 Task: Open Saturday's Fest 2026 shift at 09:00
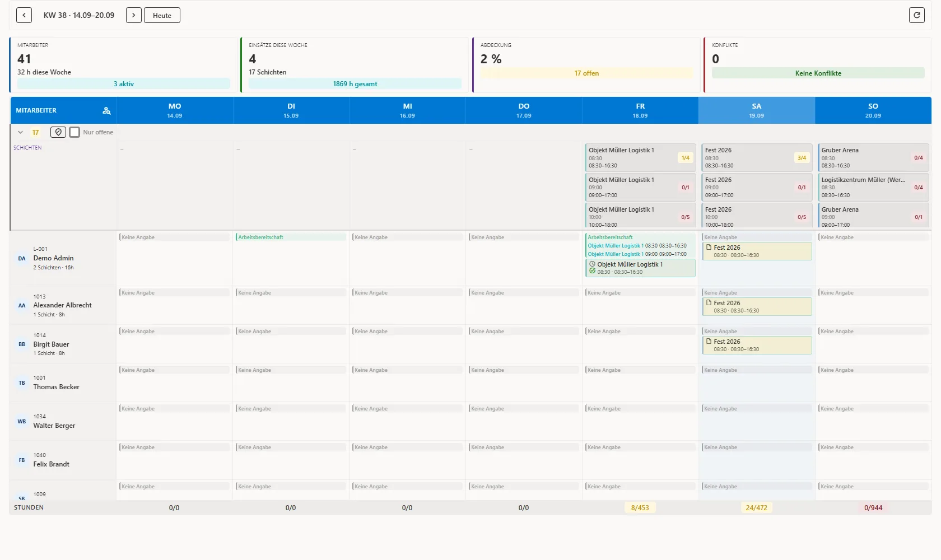tap(757, 187)
